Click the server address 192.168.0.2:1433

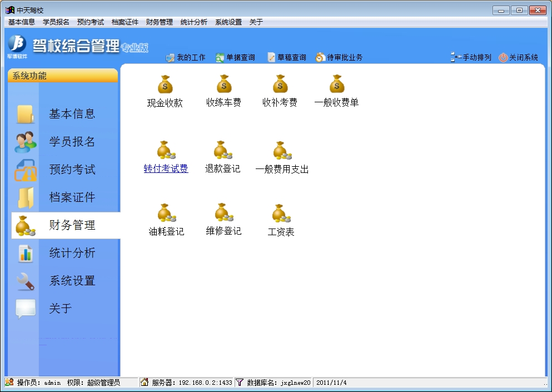[205, 383]
